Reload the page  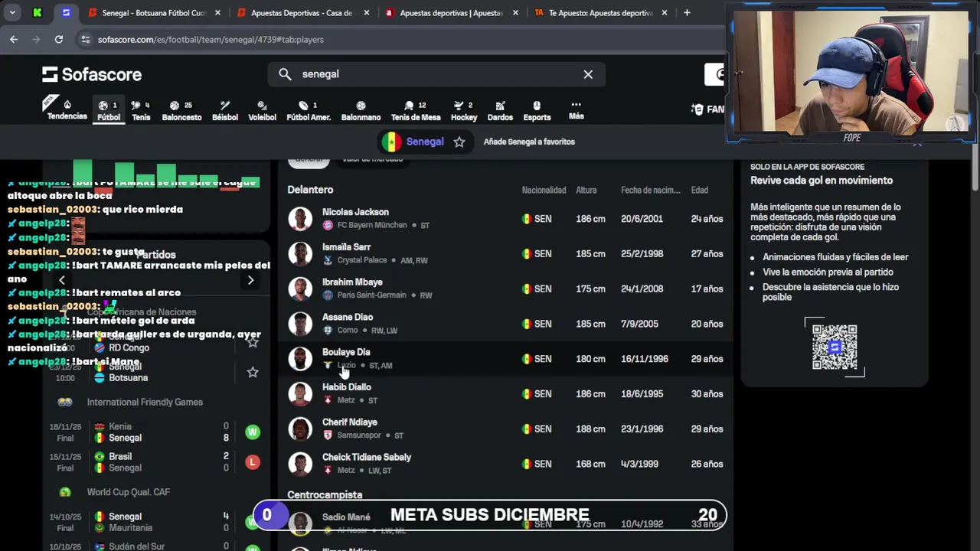click(59, 39)
